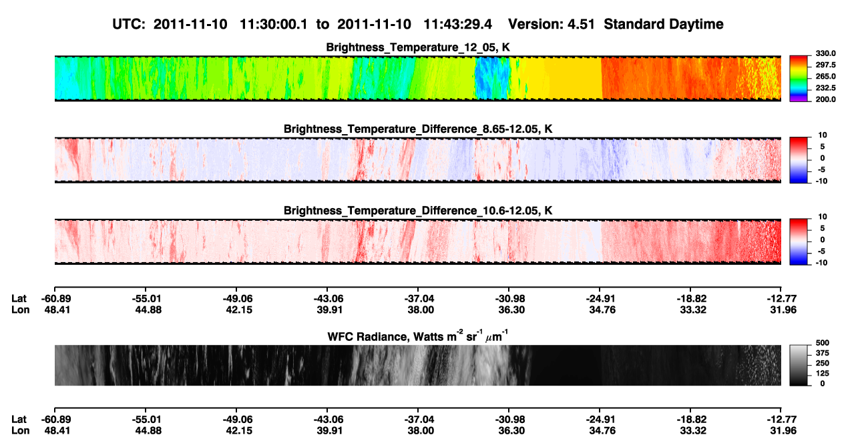Click latitude -12.77 on the upper axis
Viewport: 868px width, 445px height.
coord(781,298)
